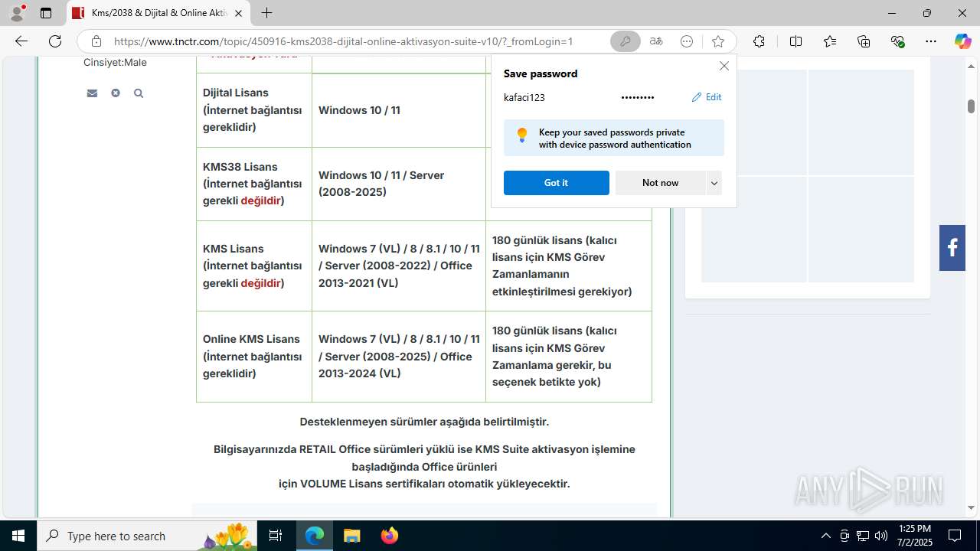Click the browser back arrow
980x551 pixels.
(x=21, y=41)
